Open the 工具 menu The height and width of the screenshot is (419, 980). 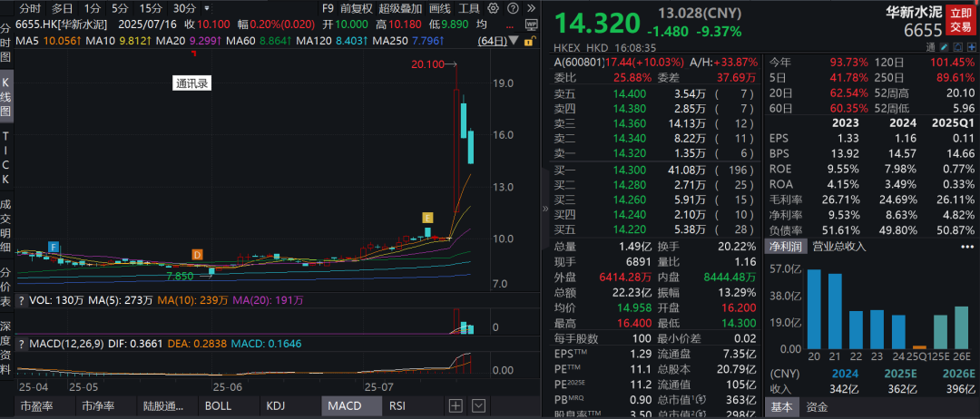[469, 9]
